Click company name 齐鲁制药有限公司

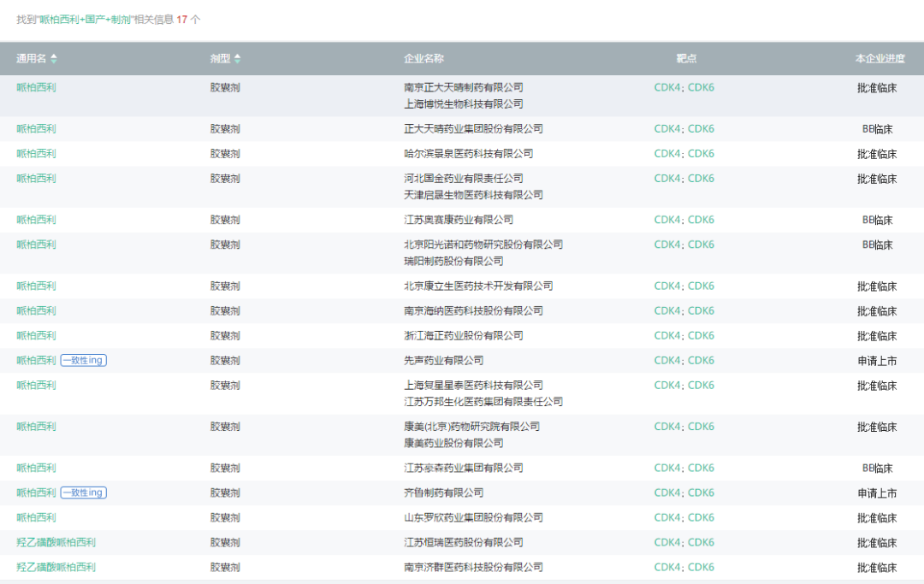pyautogui.click(x=444, y=493)
